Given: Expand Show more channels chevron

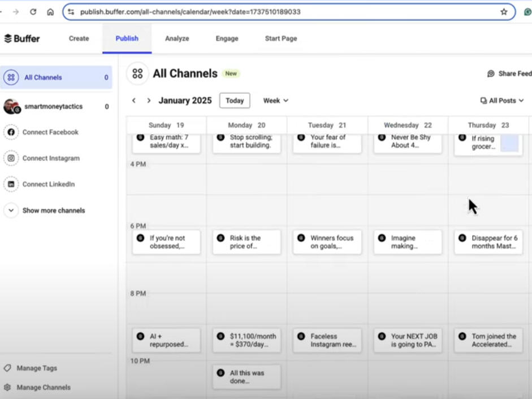Looking at the screenshot, I should pyautogui.click(x=11, y=211).
